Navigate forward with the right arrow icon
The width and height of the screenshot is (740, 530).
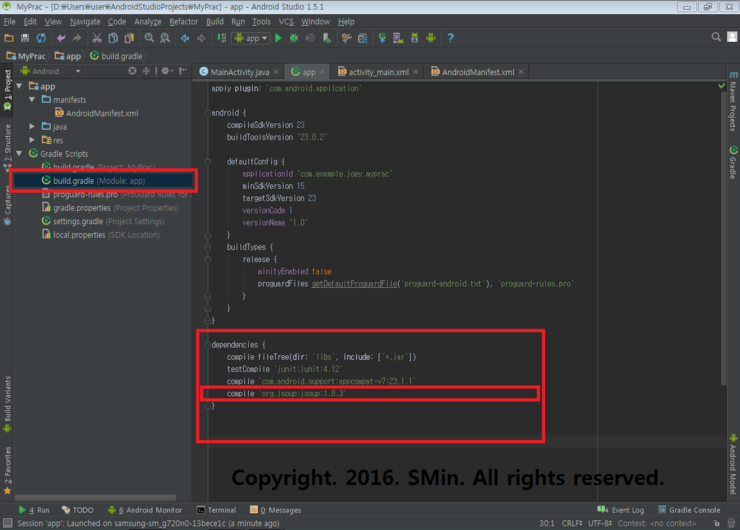tap(201, 38)
